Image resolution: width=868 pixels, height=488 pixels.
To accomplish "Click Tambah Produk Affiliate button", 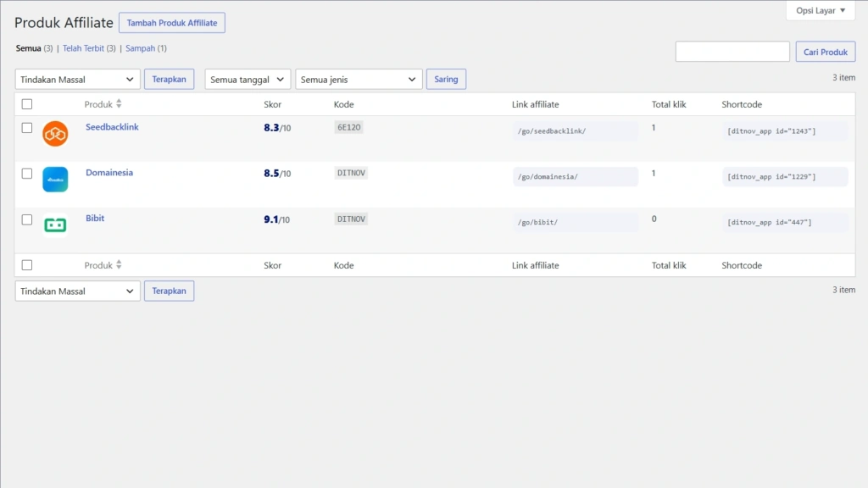I will (x=172, y=23).
